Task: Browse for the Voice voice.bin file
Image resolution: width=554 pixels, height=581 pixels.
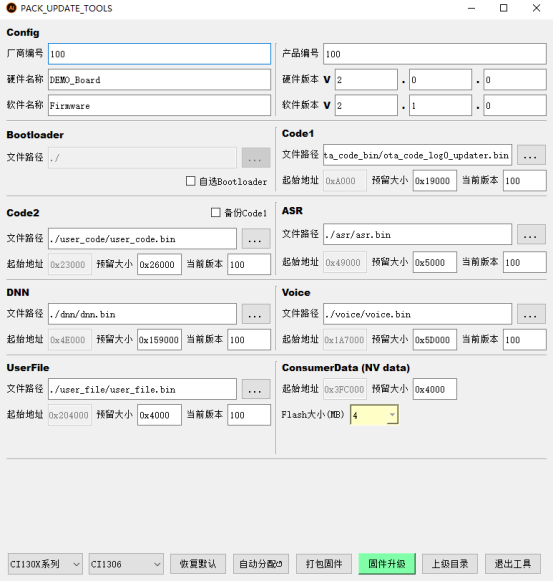Action: pyautogui.click(x=531, y=314)
